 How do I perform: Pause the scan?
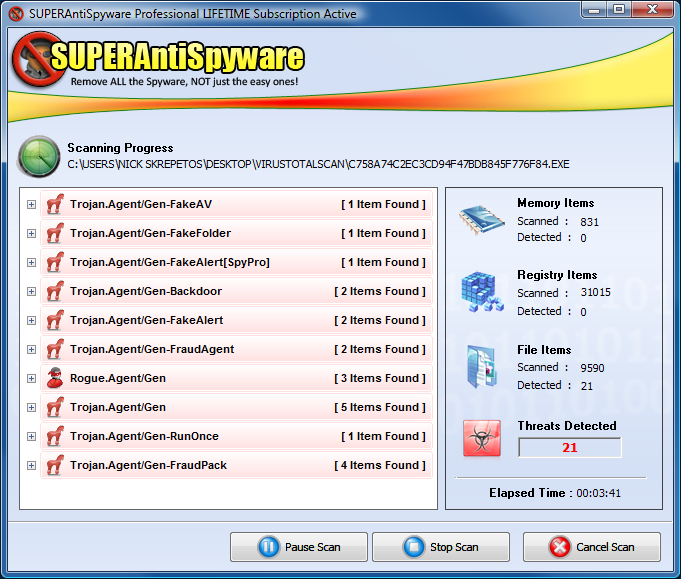click(x=299, y=547)
